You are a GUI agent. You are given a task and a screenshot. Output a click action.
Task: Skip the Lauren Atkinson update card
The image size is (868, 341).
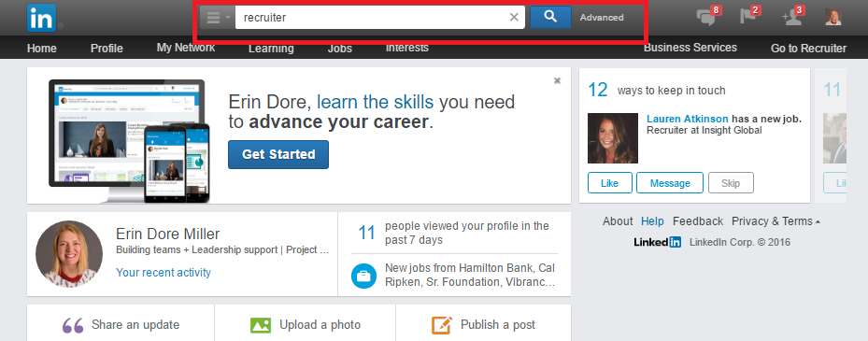731,183
